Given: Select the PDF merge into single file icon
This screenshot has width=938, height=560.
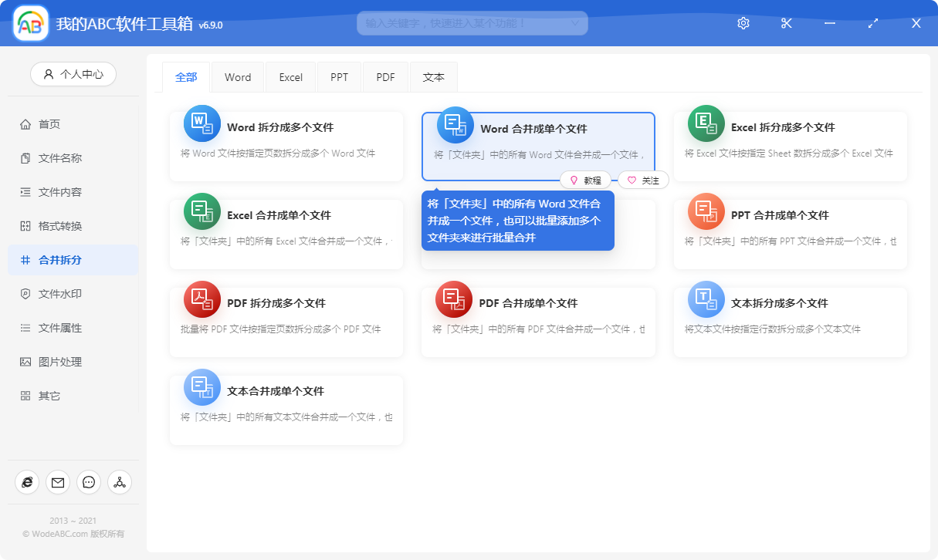Looking at the screenshot, I should point(454,299).
